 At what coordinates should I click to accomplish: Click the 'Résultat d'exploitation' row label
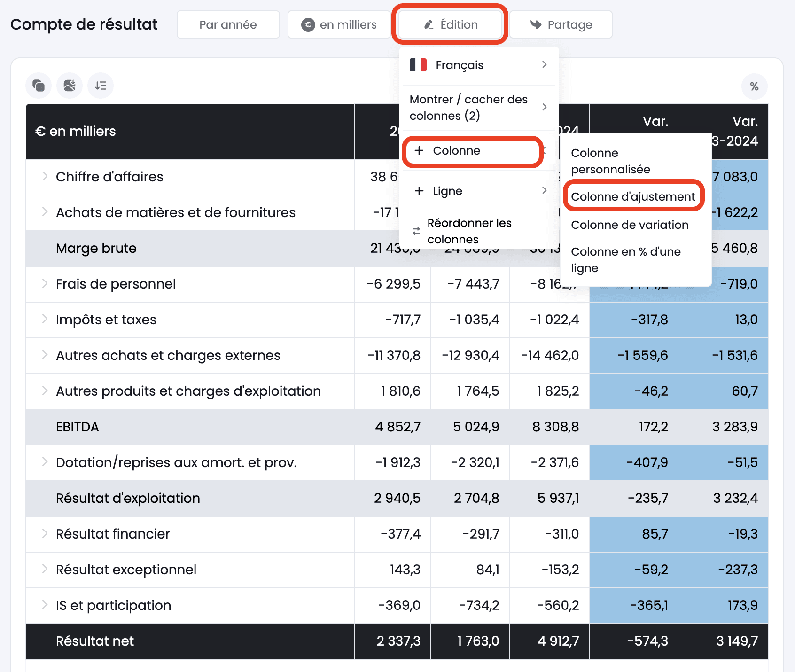pos(128,498)
